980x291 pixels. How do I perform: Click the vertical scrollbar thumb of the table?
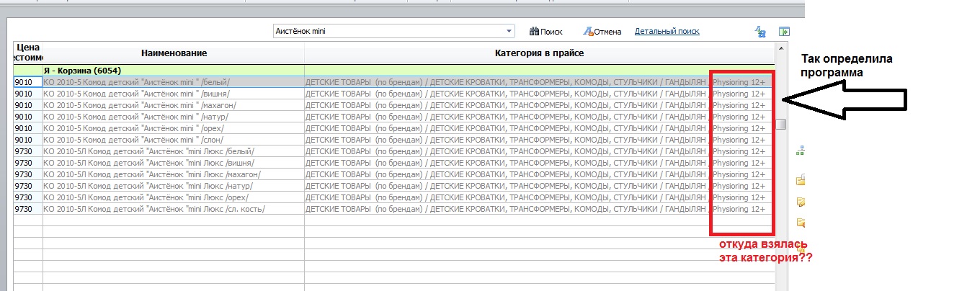780,125
